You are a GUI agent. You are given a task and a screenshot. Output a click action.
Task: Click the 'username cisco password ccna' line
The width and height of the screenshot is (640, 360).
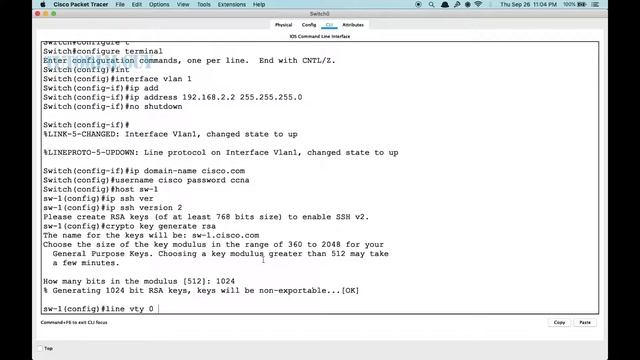pos(146,180)
